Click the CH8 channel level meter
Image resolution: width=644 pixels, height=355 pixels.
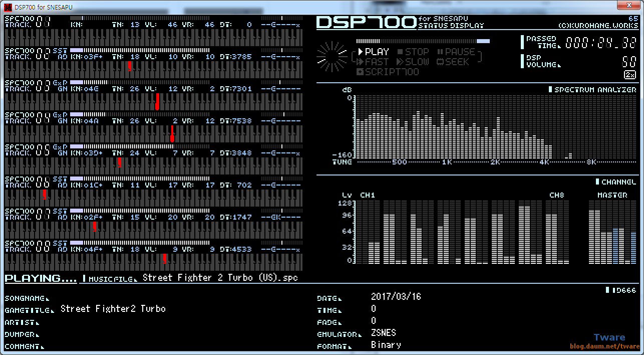[x=557, y=232]
